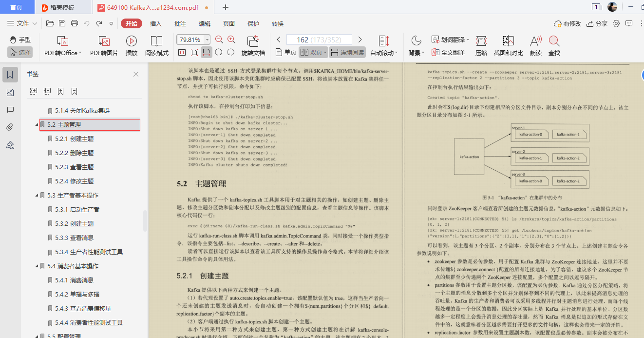Screen dimensions: 644x338
Task: Enter 阅读模式 reading mode
Action: pyautogui.click(x=157, y=45)
